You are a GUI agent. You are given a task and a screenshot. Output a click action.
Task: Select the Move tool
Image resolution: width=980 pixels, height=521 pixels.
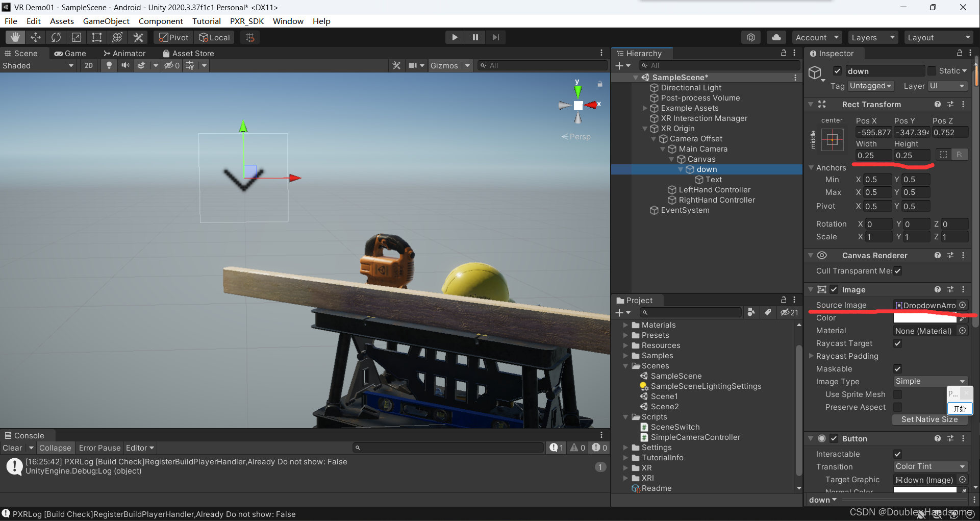click(x=36, y=37)
